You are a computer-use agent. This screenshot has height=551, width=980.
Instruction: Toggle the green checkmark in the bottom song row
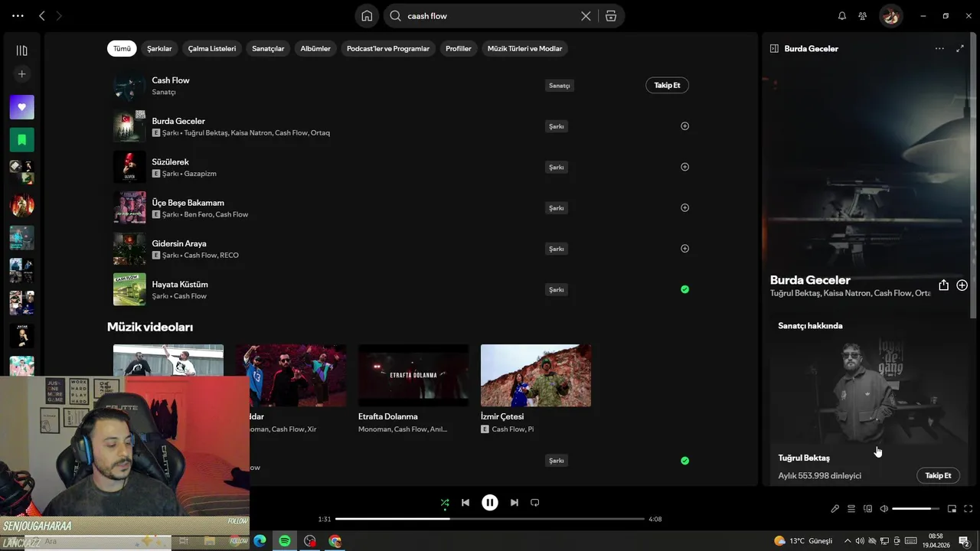(684, 461)
